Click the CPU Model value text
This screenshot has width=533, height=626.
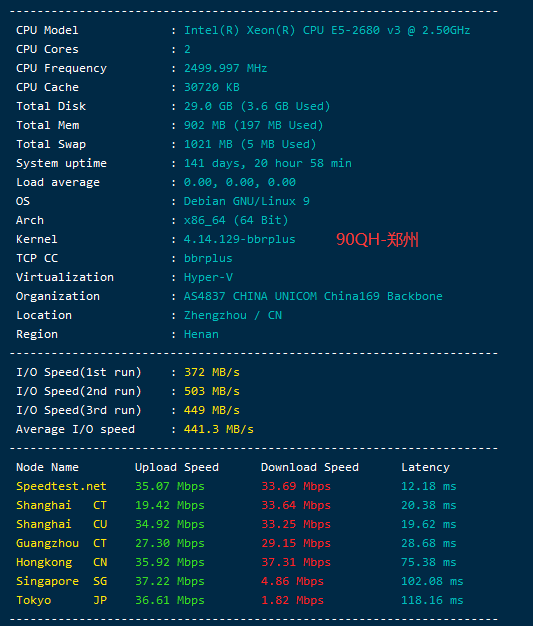pyautogui.click(x=327, y=30)
